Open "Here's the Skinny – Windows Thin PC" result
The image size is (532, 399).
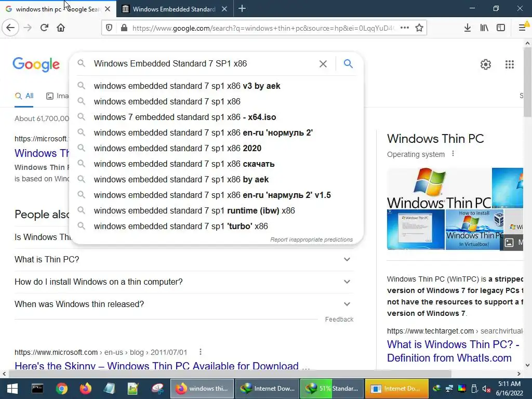(x=162, y=365)
